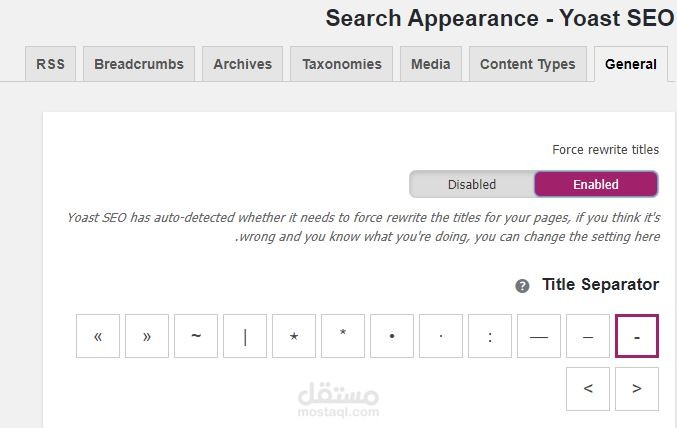
Task: Choose the tilde title separator
Action: click(x=196, y=336)
